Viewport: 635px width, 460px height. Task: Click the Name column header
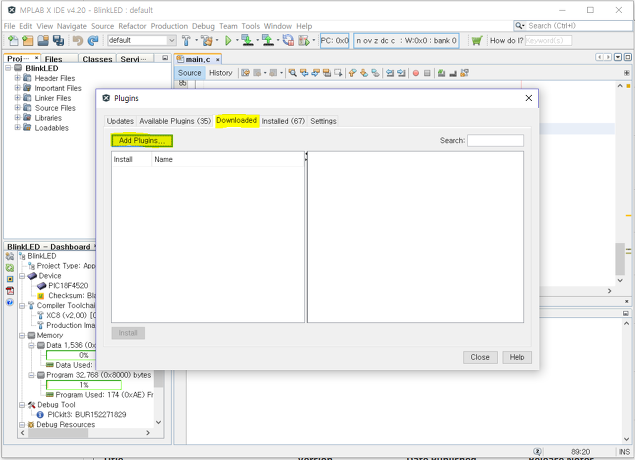(228, 160)
